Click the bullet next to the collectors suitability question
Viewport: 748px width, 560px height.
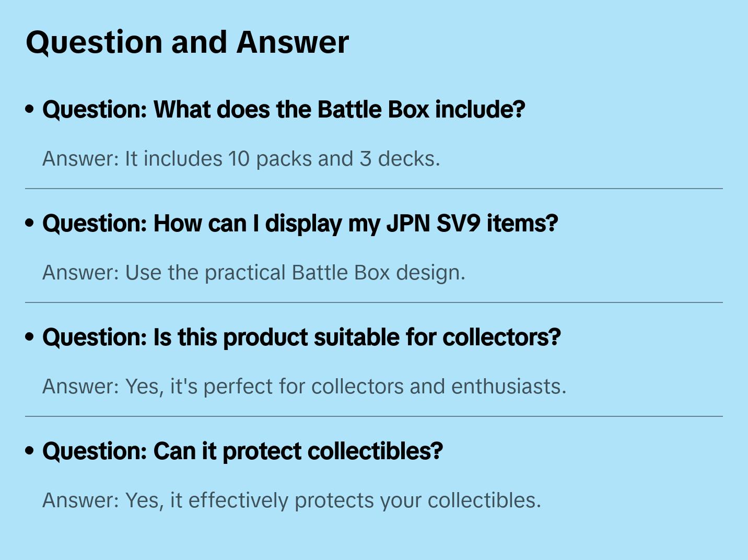(x=30, y=337)
